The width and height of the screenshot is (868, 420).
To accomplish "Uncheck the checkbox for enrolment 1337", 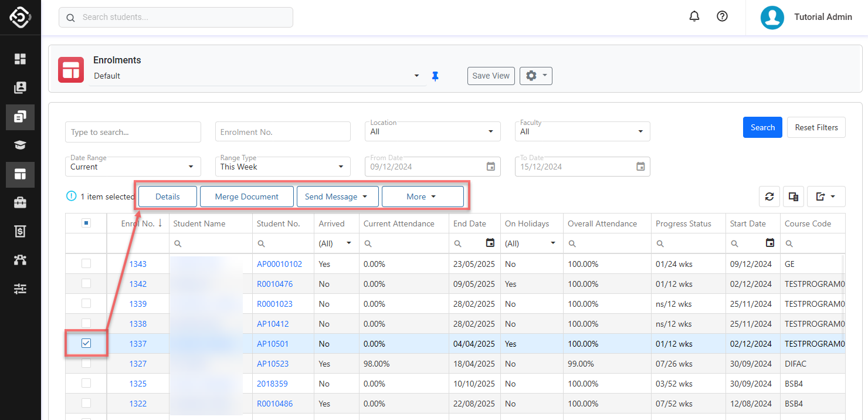I will click(x=86, y=344).
